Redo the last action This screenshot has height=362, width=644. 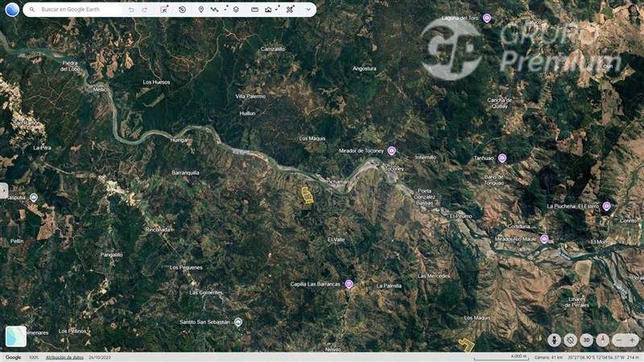click(145, 10)
